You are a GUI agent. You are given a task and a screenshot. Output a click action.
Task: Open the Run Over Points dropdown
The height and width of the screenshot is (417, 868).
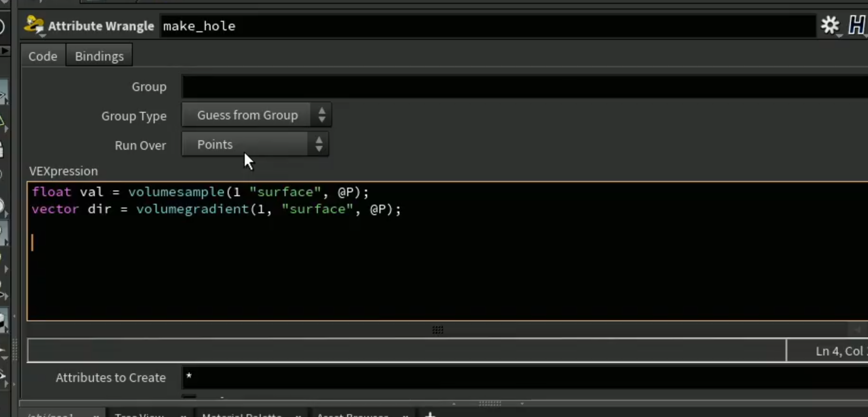(255, 144)
